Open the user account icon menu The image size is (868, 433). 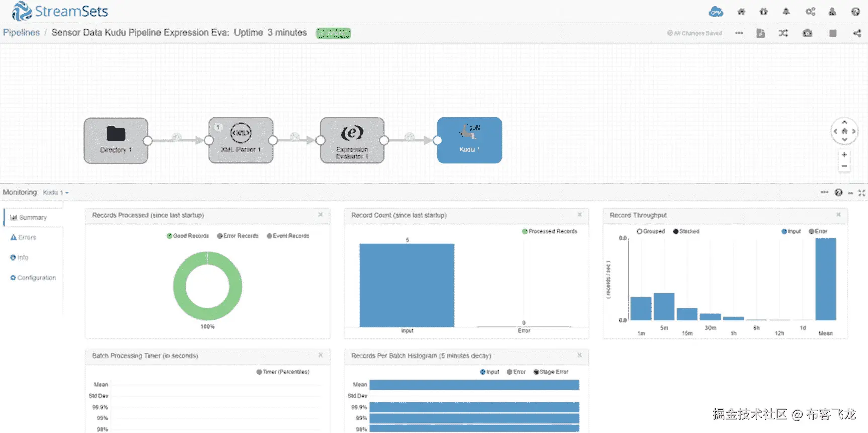[832, 12]
